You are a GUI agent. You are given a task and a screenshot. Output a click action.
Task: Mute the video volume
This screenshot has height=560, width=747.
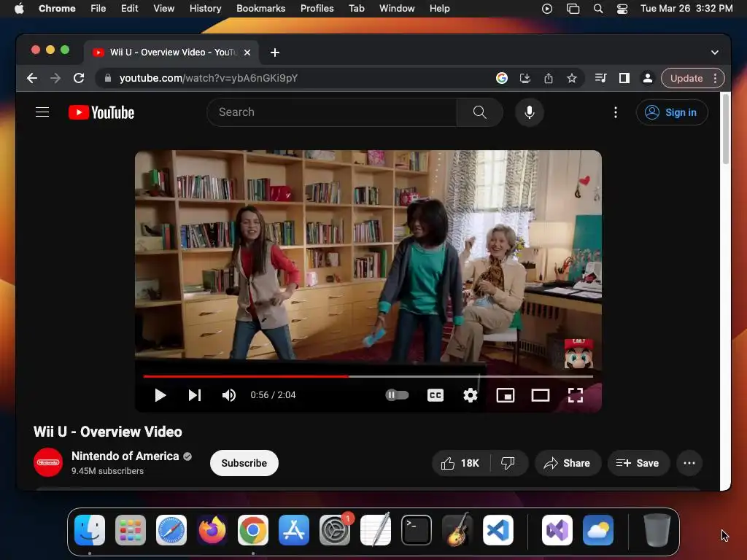229,395
